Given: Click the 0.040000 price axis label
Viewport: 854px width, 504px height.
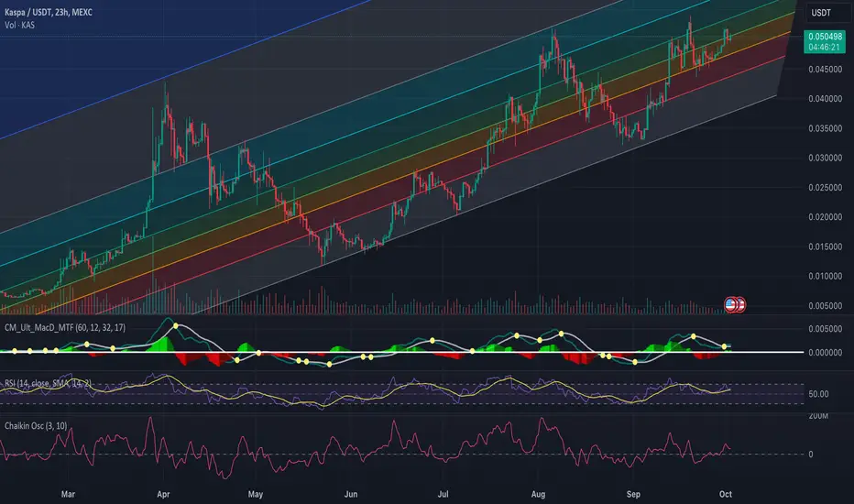Looking at the screenshot, I should pyautogui.click(x=825, y=99).
